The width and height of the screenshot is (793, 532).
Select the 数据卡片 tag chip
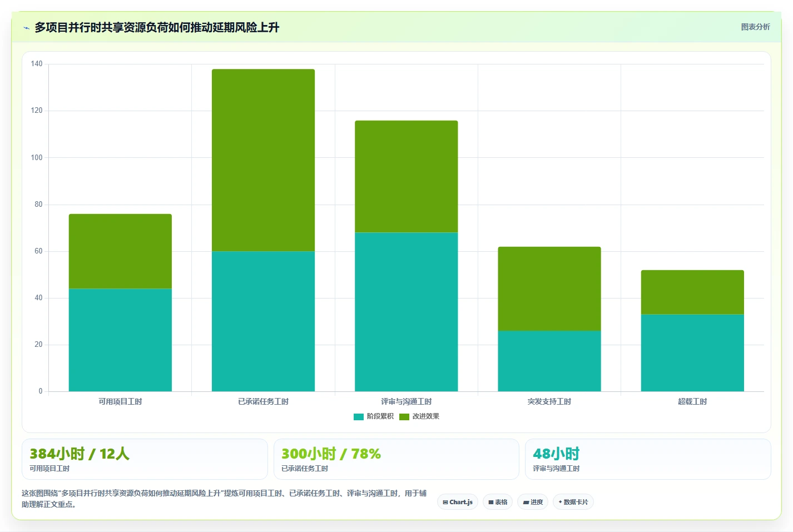tap(573, 502)
